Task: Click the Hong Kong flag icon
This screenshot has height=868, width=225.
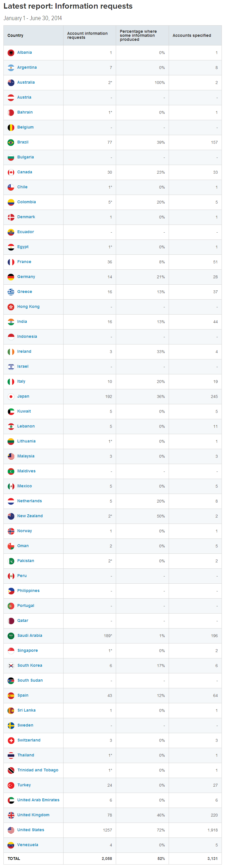Action: point(11,306)
